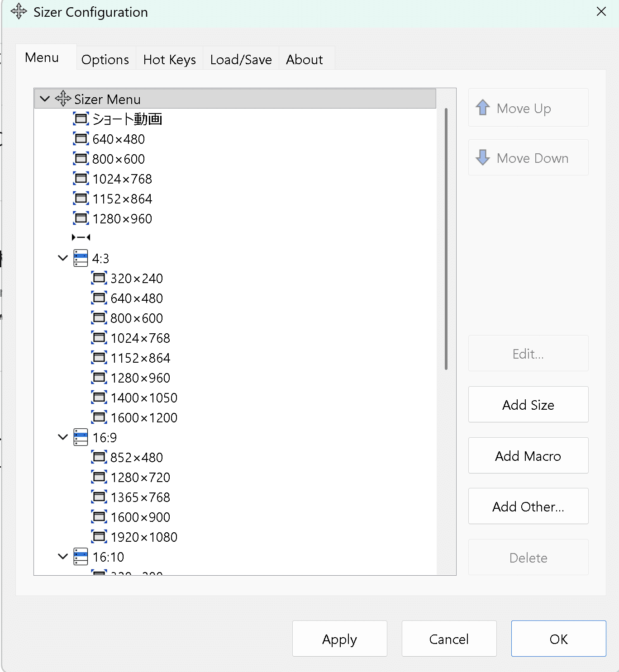Screen dimensions: 619x672
Task: Select 1280×960 label under the 4:3 group
Action: (x=140, y=378)
